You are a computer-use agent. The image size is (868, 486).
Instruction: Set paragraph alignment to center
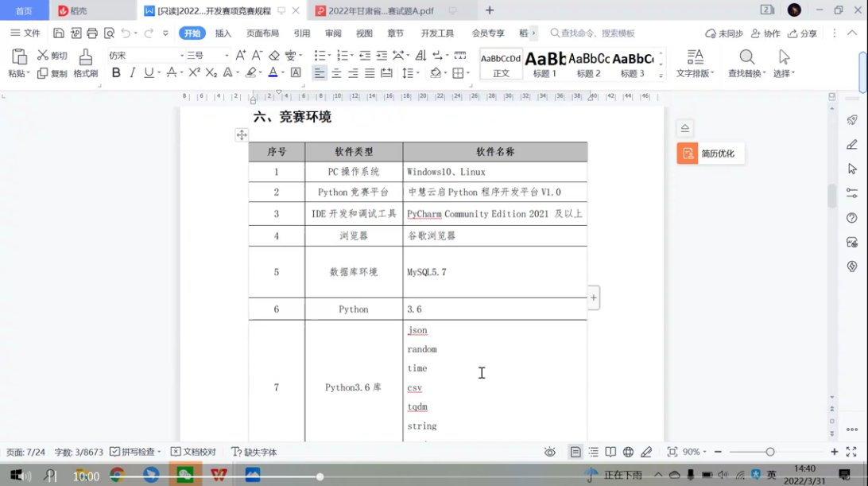coord(336,72)
